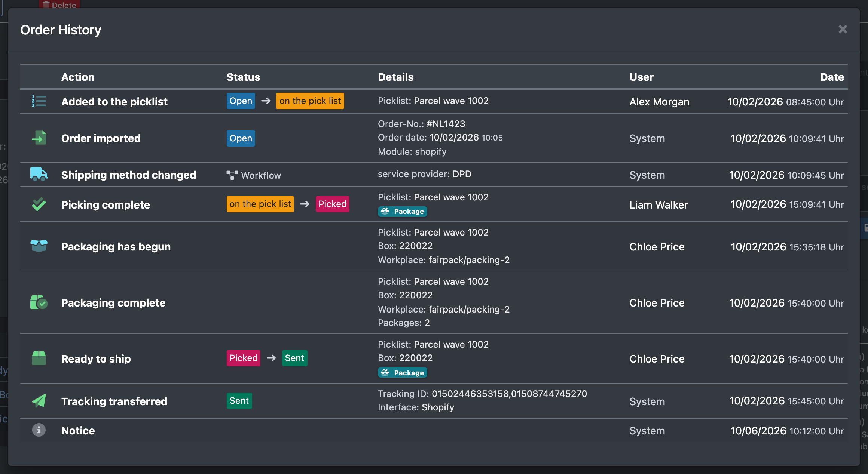This screenshot has height=474, width=868.
Task: Click 'Interface: Shopify' detail text
Action: click(416, 407)
